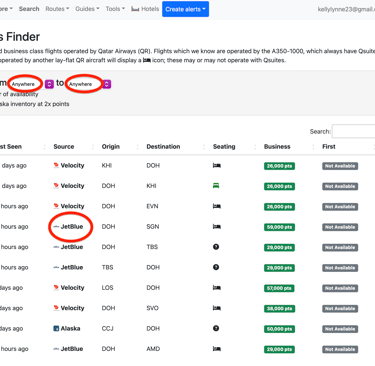The height and width of the screenshot is (366, 375).
Task: Click the question mark icon in CCJ to DOH row
Action: pyautogui.click(x=216, y=328)
